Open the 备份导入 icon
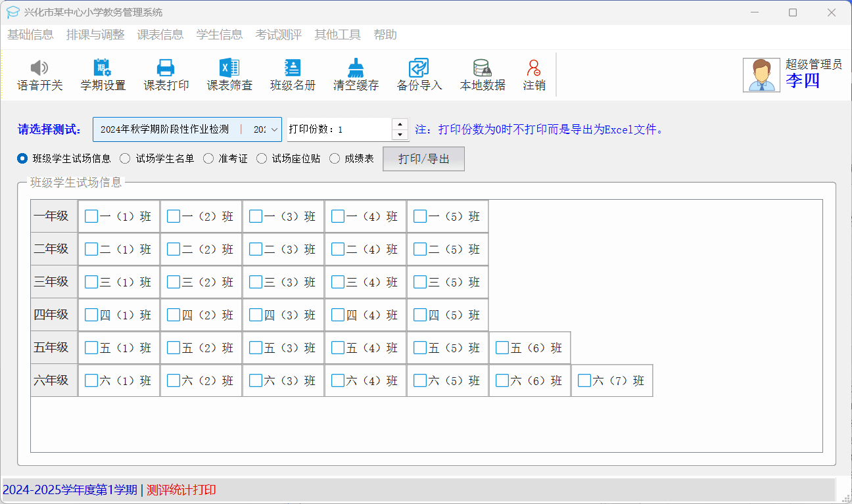This screenshot has height=504, width=852. 419,68
